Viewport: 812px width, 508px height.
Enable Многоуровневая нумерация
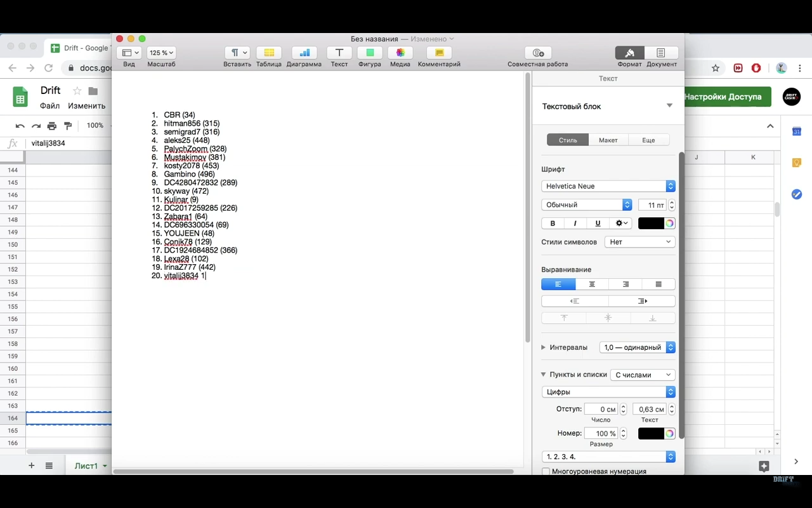[546, 471]
